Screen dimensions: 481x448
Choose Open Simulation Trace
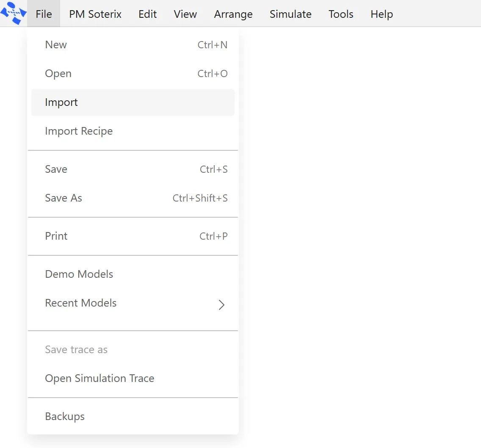(133, 379)
